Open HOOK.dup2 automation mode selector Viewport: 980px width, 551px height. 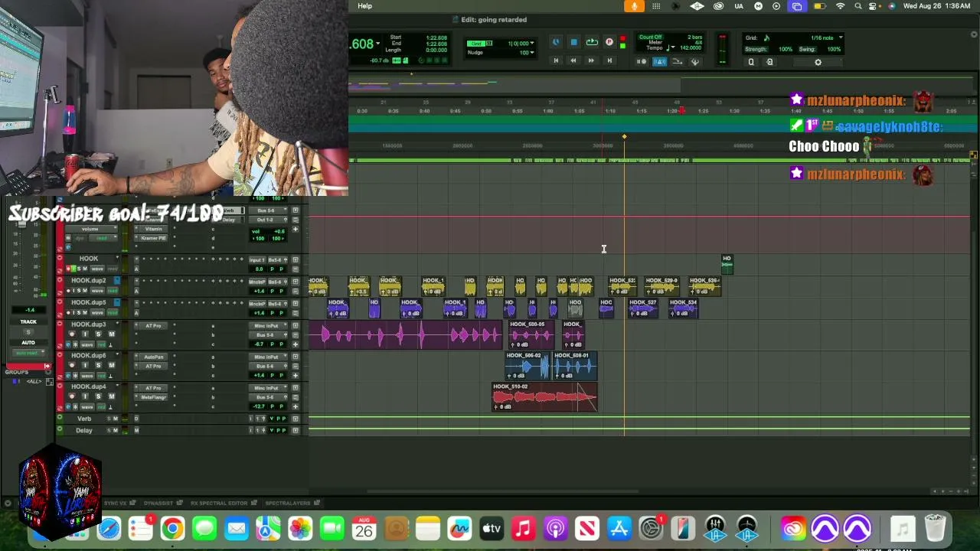(113, 291)
